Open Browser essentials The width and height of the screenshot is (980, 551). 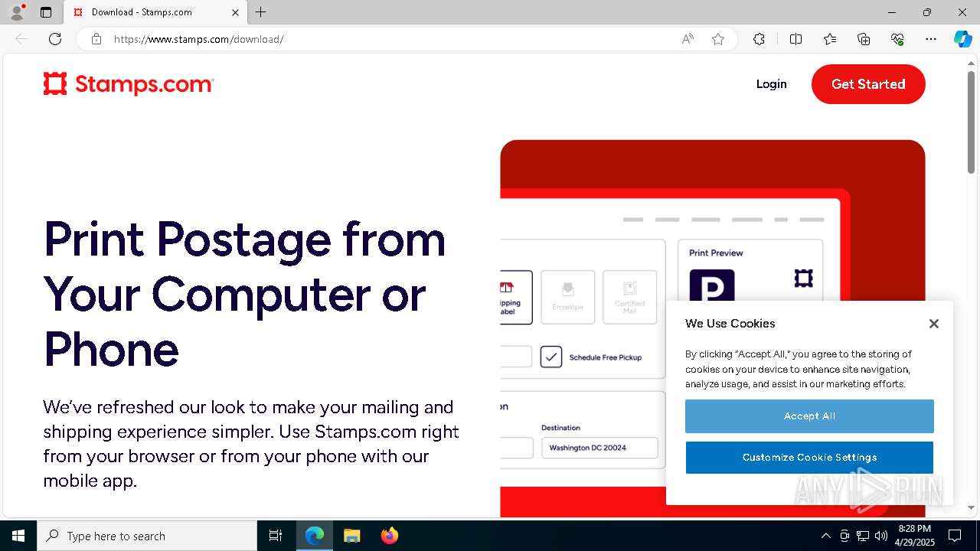click(x=897, y=39)
